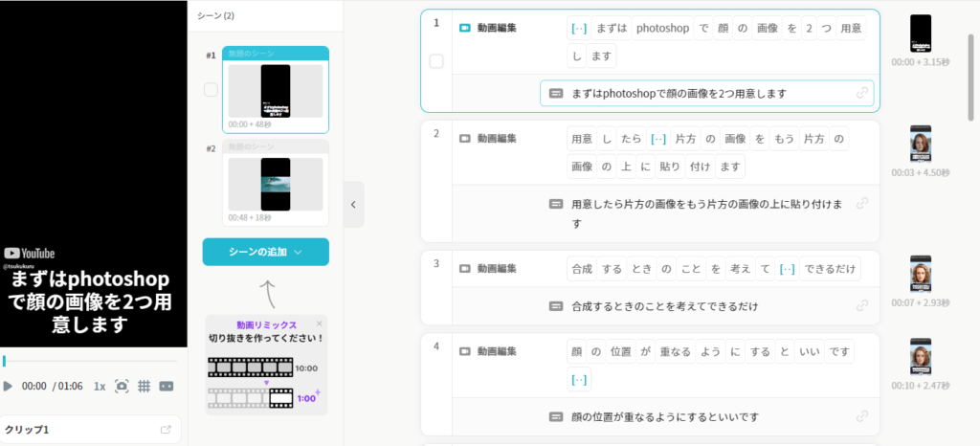Select the word 貼り in clip 2
The image size is (980, 446).
point(669,167)
